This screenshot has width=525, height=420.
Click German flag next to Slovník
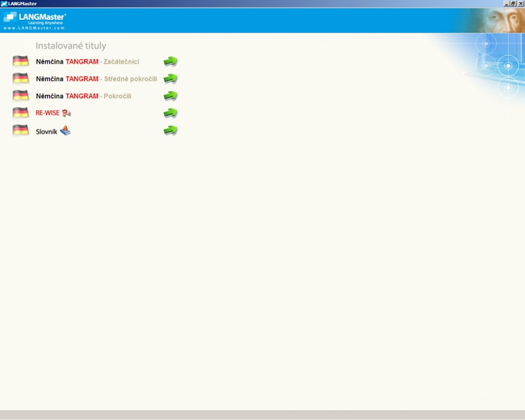21,130
